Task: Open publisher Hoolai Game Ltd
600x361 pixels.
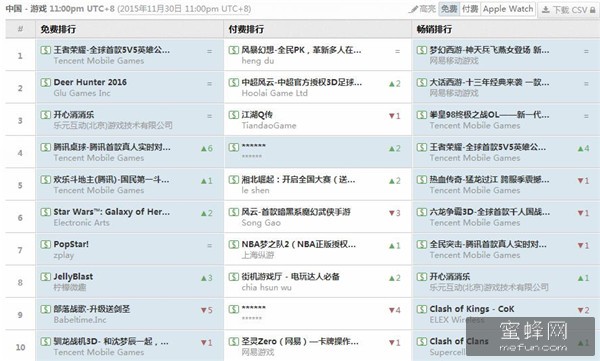Action: coord(274,93)
